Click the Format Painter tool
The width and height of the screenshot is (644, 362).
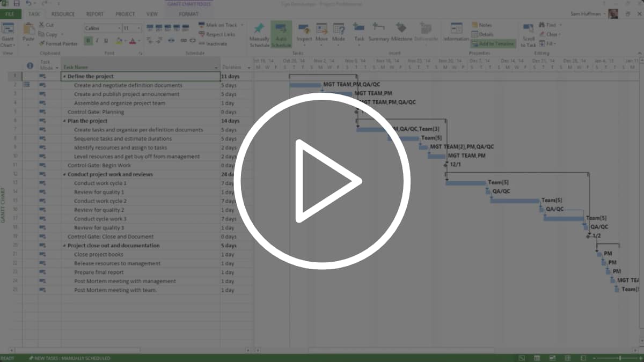point(58,44)
